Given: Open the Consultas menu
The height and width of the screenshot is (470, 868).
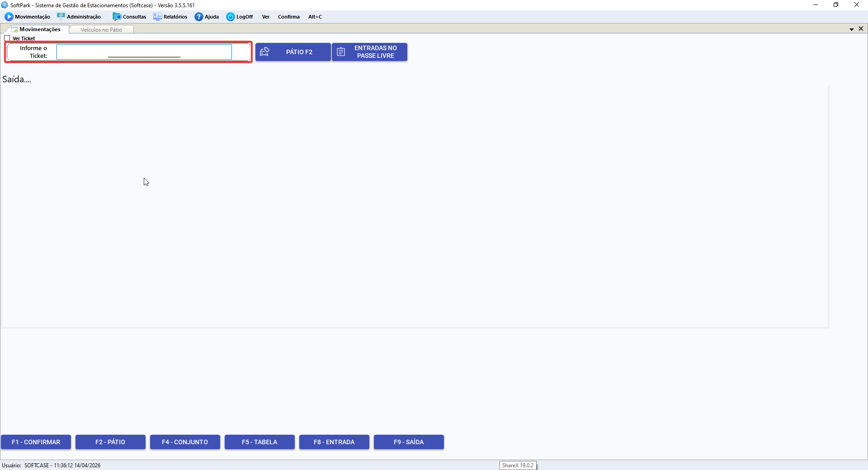Looking at the screenshot, I should click(x=130, y=17).
